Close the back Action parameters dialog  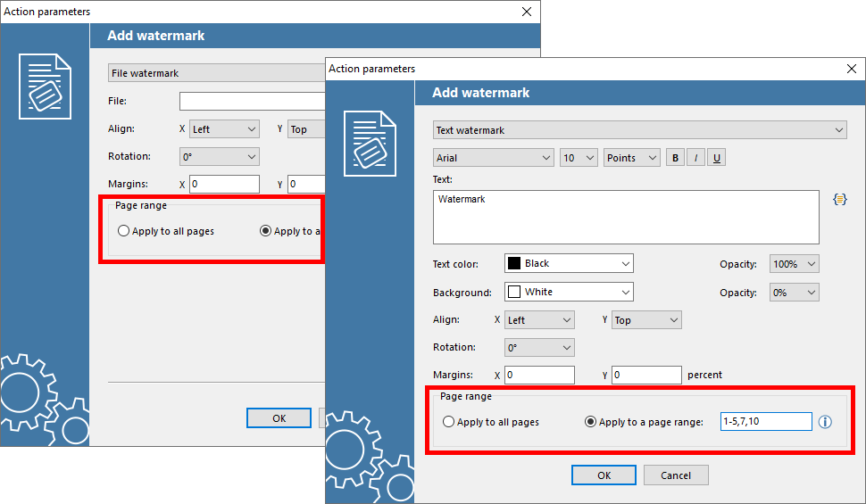point(527,12)
